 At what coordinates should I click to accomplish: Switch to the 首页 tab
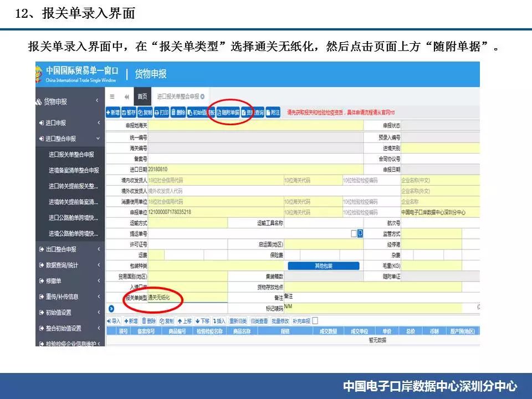(142, 96)
